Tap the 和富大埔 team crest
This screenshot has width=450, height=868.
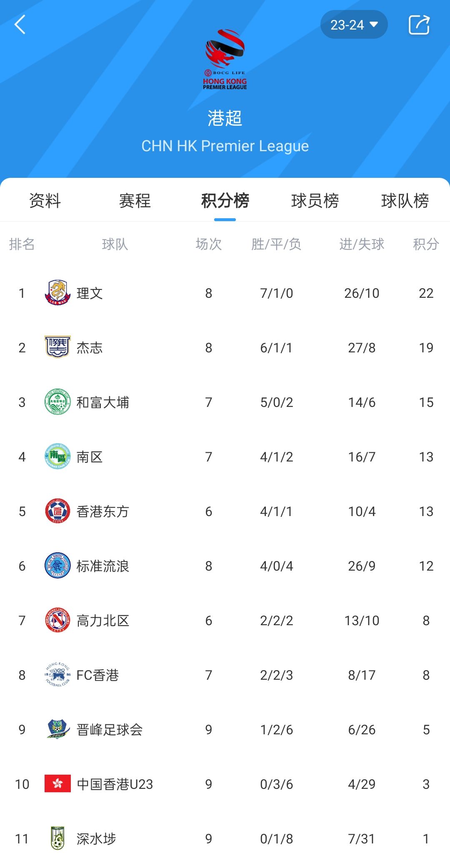[57, 402]
